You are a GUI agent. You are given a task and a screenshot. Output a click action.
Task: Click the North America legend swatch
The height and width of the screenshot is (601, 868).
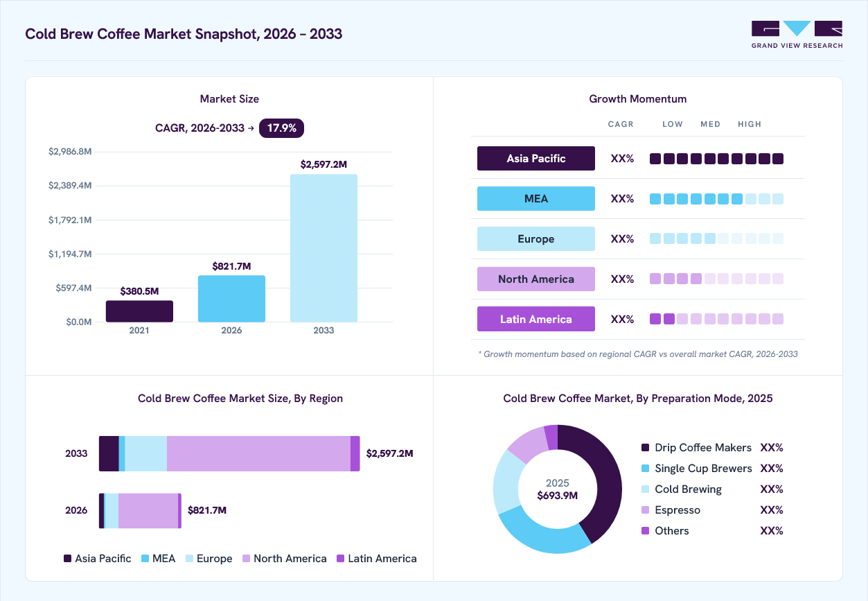246,559
